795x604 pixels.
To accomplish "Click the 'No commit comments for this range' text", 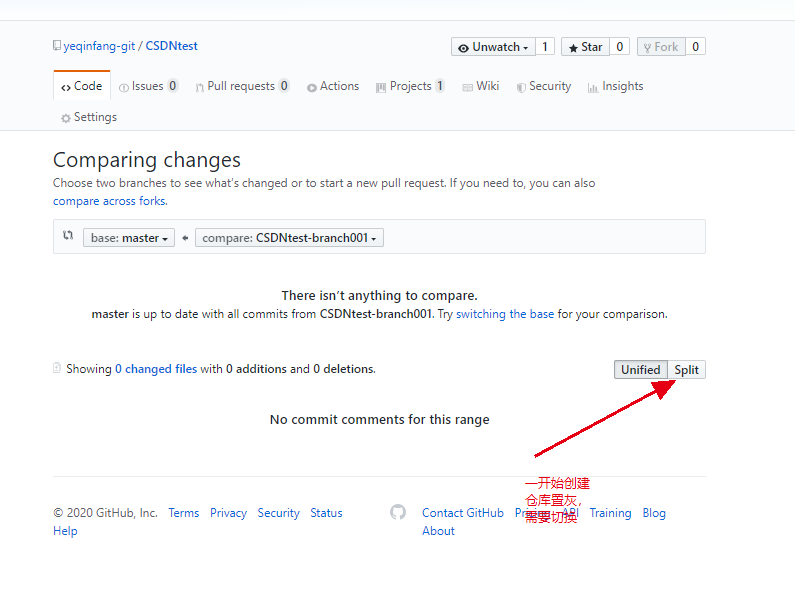I will (x=379, y=419).
